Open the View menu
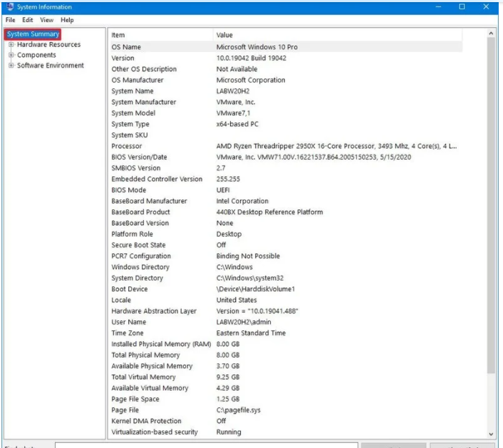 (x=46, y=20)
